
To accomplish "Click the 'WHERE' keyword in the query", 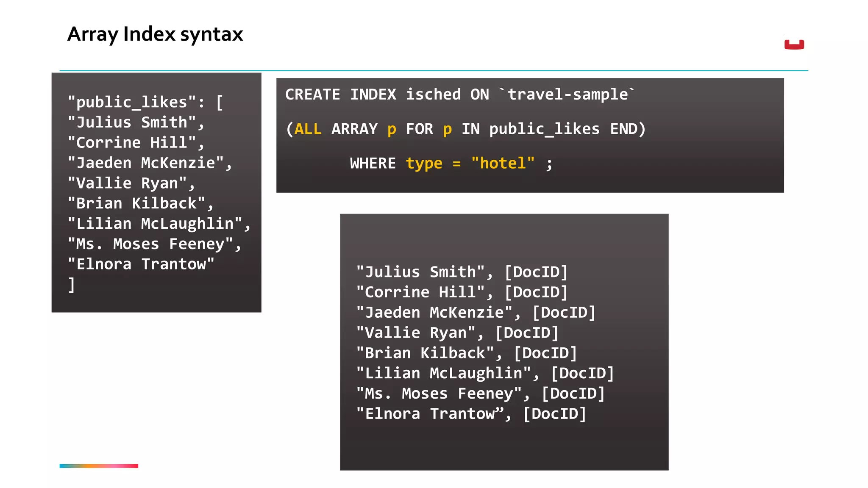I will point(373,164).
